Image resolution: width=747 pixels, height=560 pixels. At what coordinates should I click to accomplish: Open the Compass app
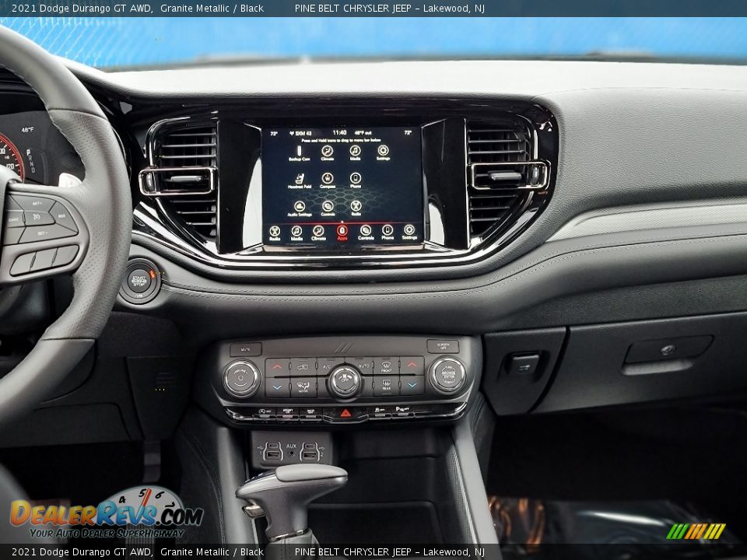328,181
